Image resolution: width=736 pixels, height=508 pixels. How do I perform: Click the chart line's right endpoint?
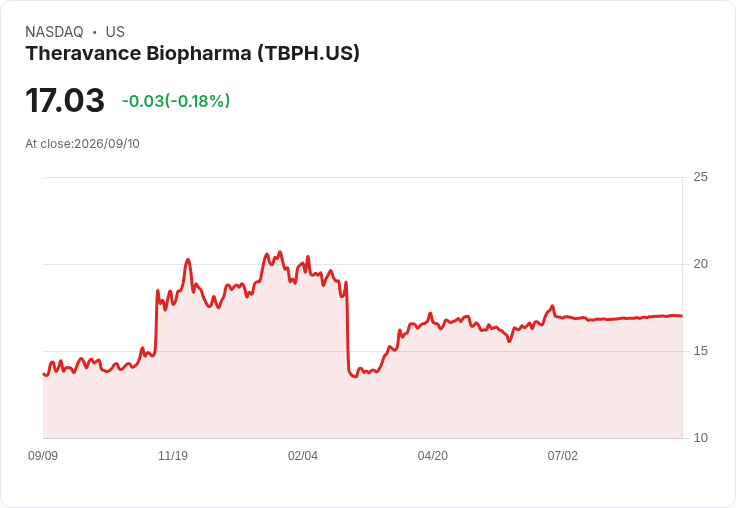(682, 316)
